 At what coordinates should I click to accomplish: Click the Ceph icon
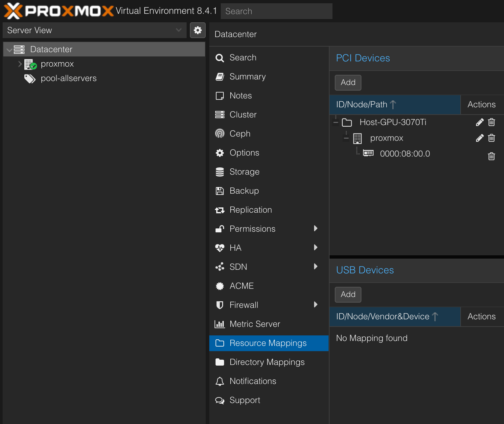pyautogui.click(x=220, y=134)
